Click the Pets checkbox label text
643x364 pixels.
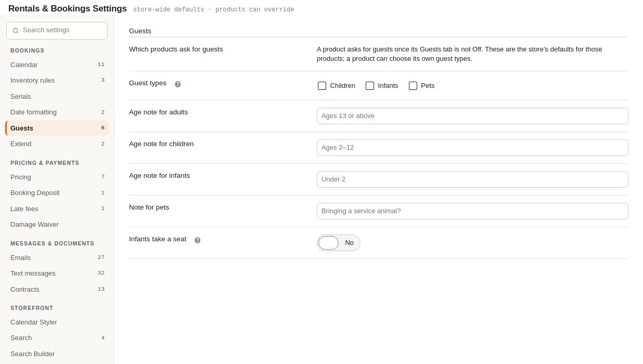click(x=428, y=86)
